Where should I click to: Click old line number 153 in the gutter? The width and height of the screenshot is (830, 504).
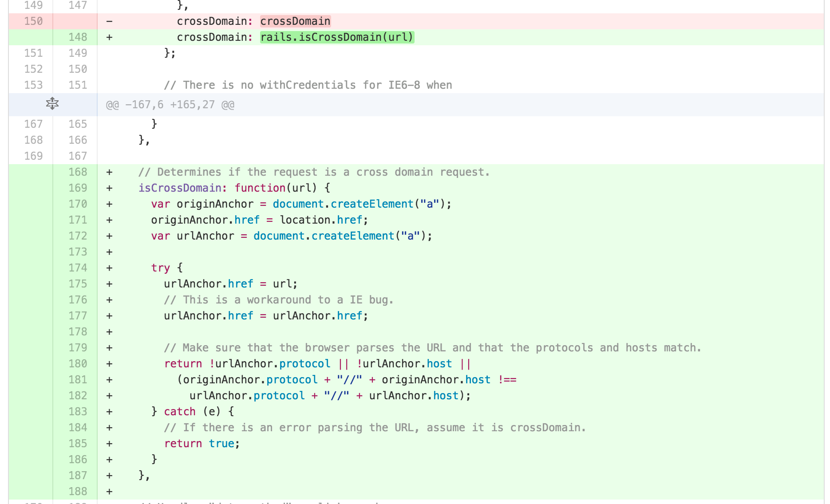pyautogui.click(x=33, y=85)
